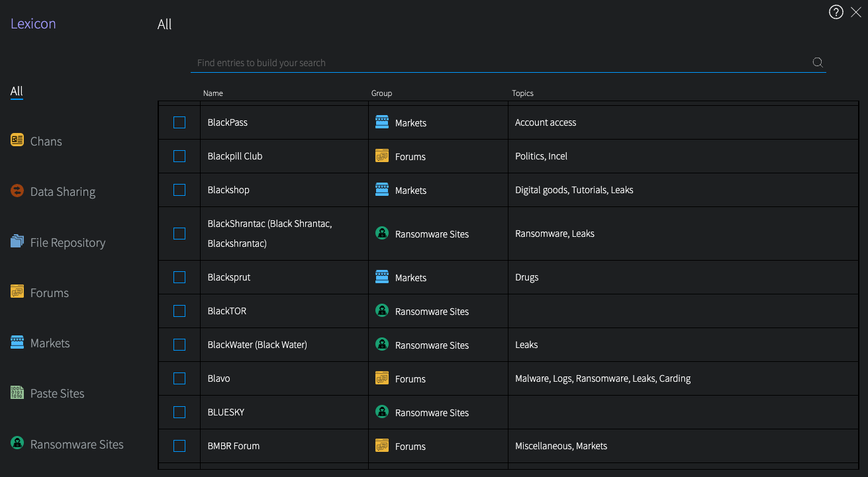The width and height of the screenshot is (868, 477).
Task: Select the BlackWater (Black Water) entry name
Action: click(258, 345)
